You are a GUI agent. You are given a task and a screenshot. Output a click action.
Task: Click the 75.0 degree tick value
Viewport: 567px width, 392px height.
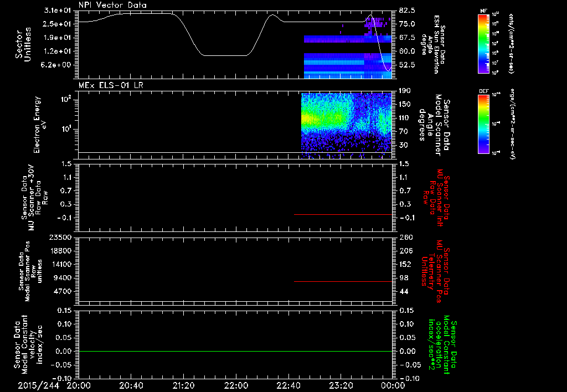[407, 24]
